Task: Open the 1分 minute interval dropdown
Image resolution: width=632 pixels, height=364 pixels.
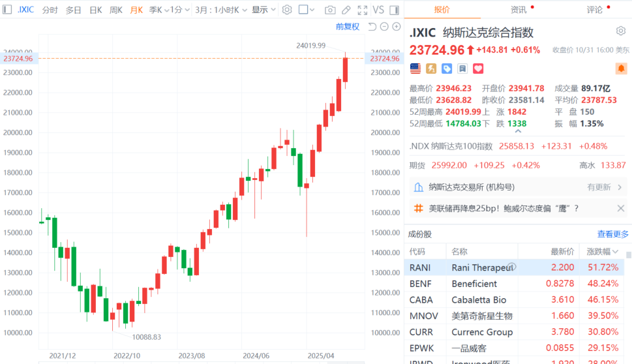Action: click(x=180, y=10)
